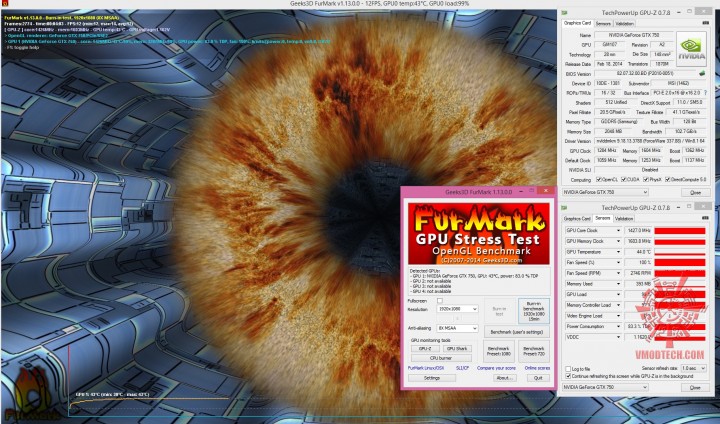
Task: Open the FurMark Resolution dropdown
Action: [x=457, y=309]
